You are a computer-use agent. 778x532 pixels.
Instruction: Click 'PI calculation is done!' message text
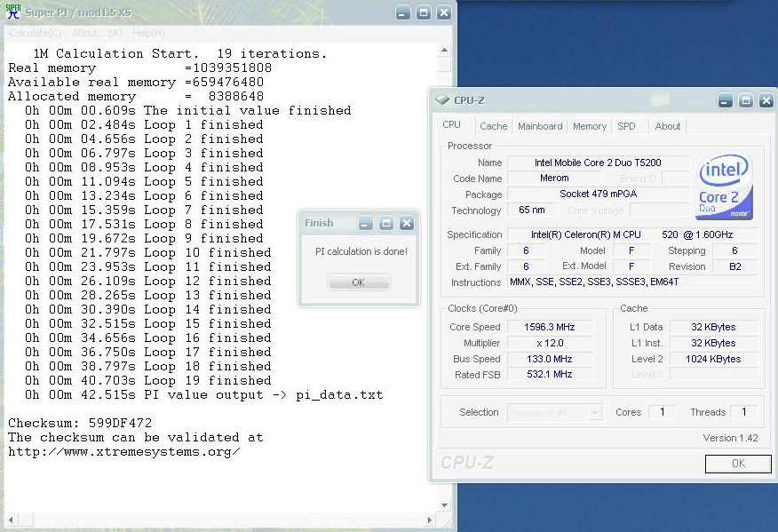coord(361,251)
